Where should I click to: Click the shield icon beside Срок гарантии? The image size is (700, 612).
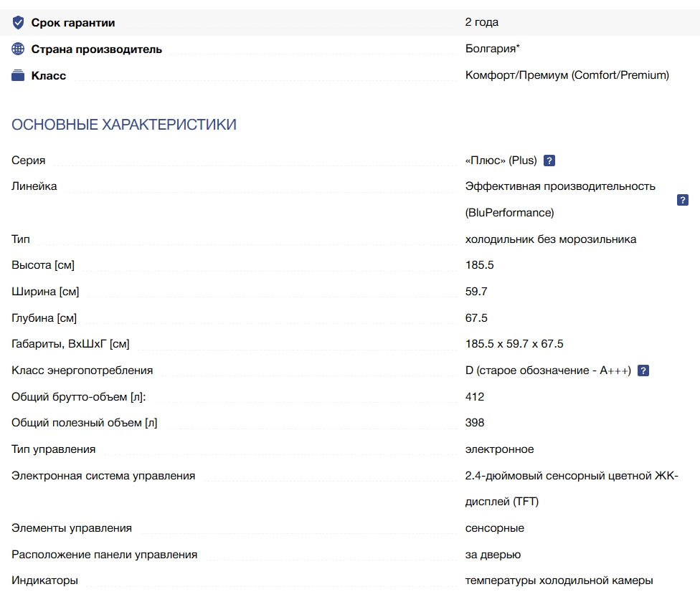[x=18, y=22]
